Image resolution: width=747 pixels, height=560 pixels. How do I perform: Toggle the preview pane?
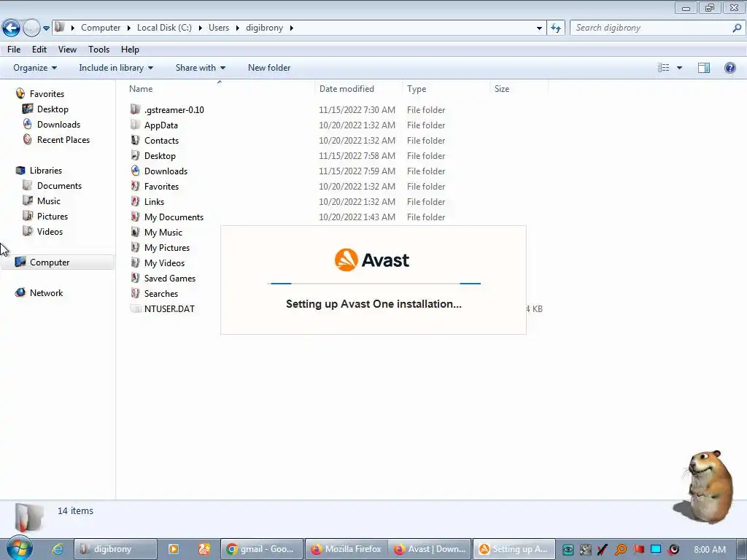(704, 68)
